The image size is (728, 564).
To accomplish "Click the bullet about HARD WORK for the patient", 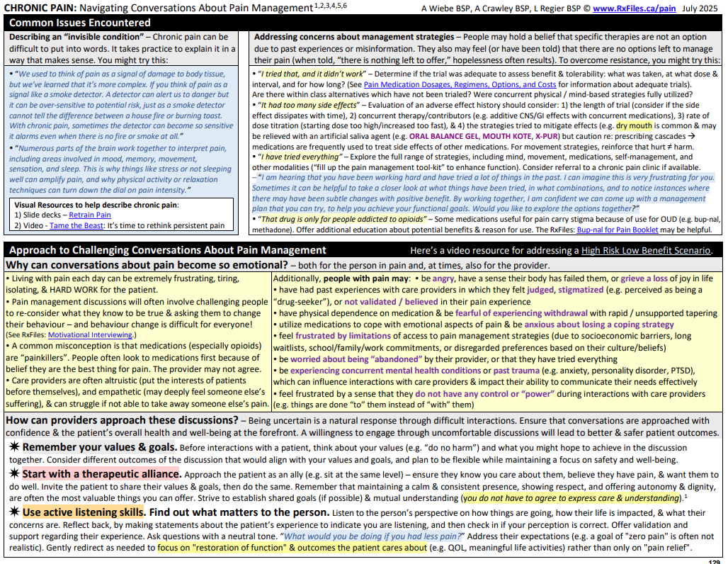I will click(x=123, y=284).
